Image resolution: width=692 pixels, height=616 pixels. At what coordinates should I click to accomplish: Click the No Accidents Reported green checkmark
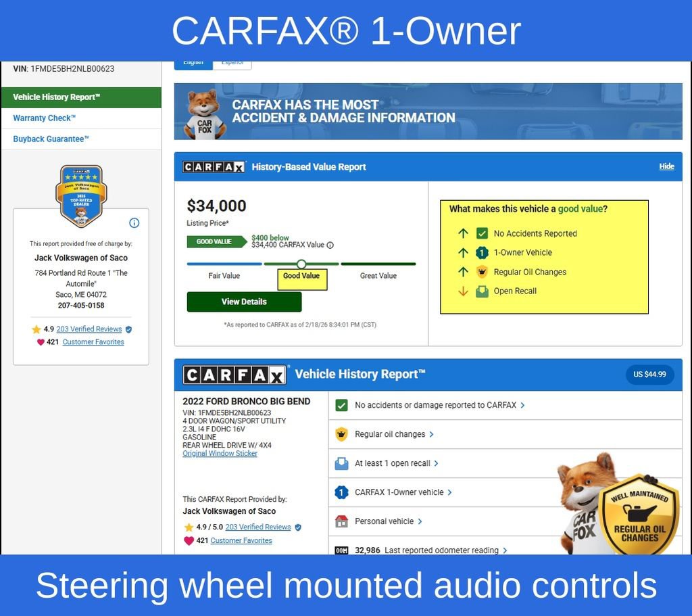coord(482,233)
